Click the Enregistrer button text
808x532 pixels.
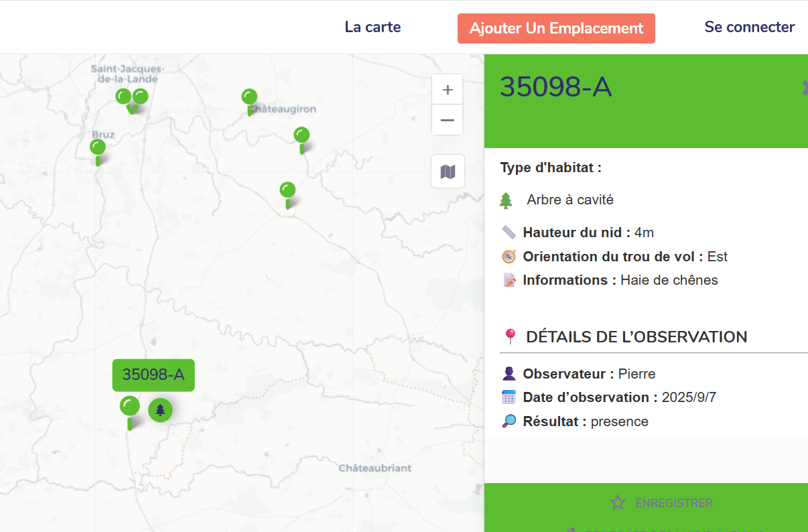[673, 503]
